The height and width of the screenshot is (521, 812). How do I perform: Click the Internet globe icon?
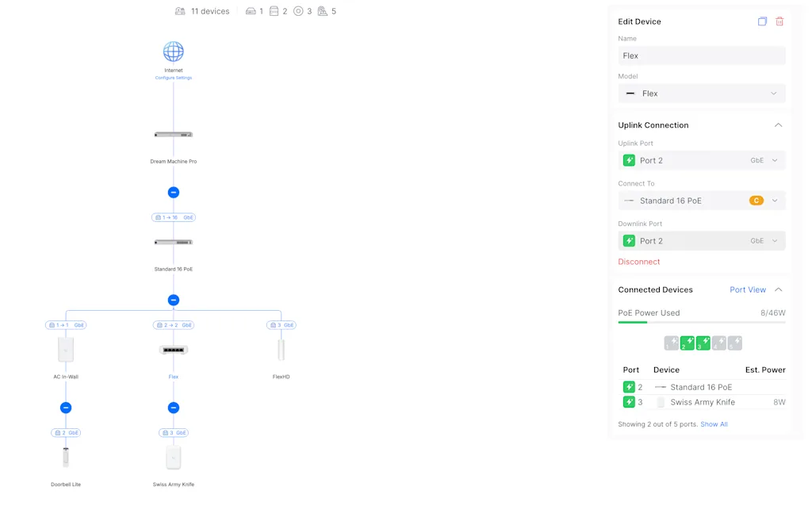click(174, 52)
